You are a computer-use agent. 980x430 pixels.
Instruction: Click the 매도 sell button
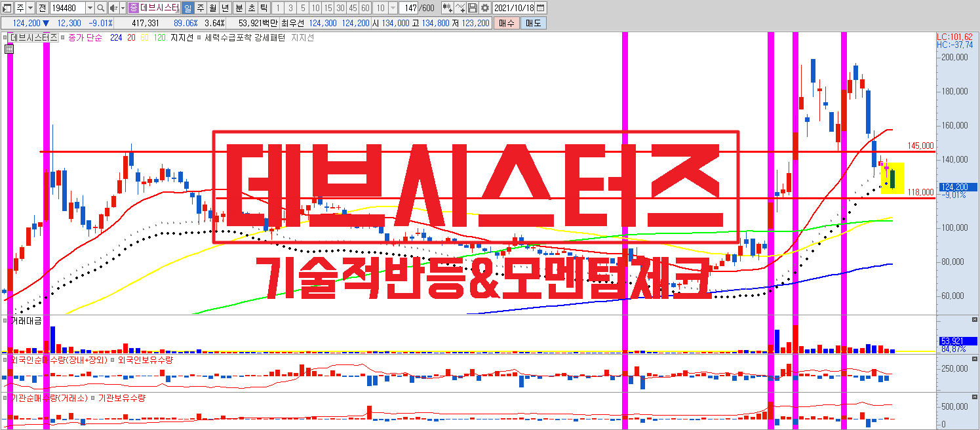tap(534, 23)
